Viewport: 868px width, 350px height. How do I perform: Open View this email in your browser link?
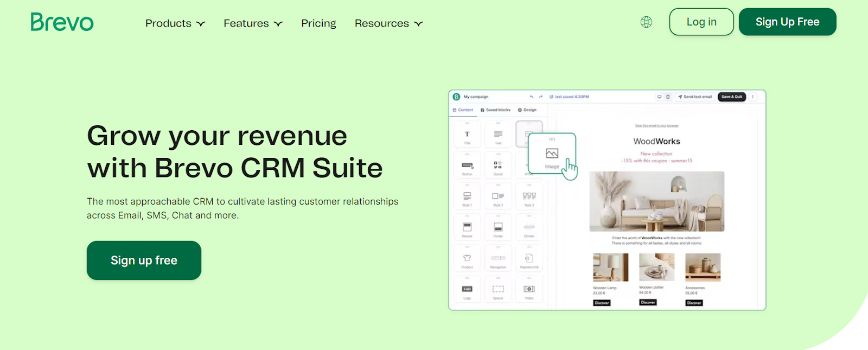coord(657,125)
